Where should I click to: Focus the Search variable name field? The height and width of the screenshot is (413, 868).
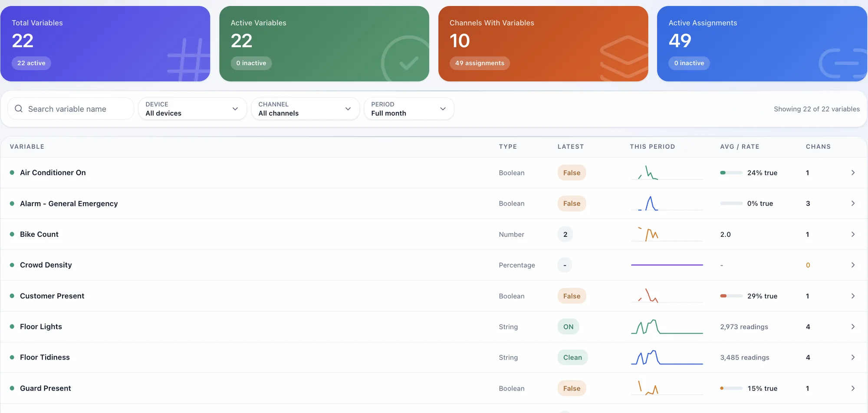pos(71,108)
